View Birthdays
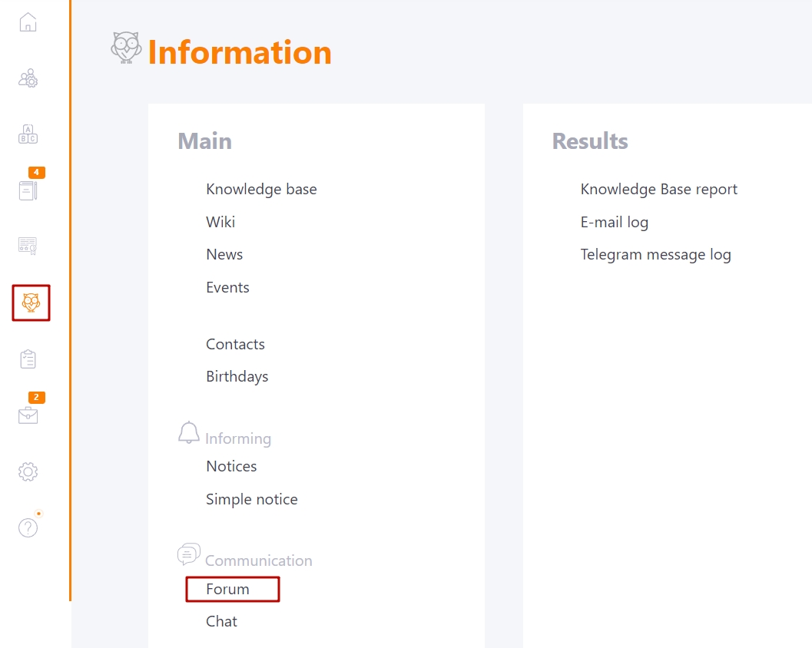This screenshot has height=648, width=812. coord(237,377)
